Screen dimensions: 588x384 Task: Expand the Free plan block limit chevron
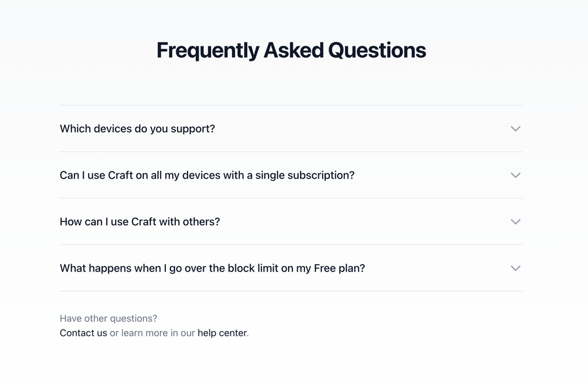[x=515, y=268]
